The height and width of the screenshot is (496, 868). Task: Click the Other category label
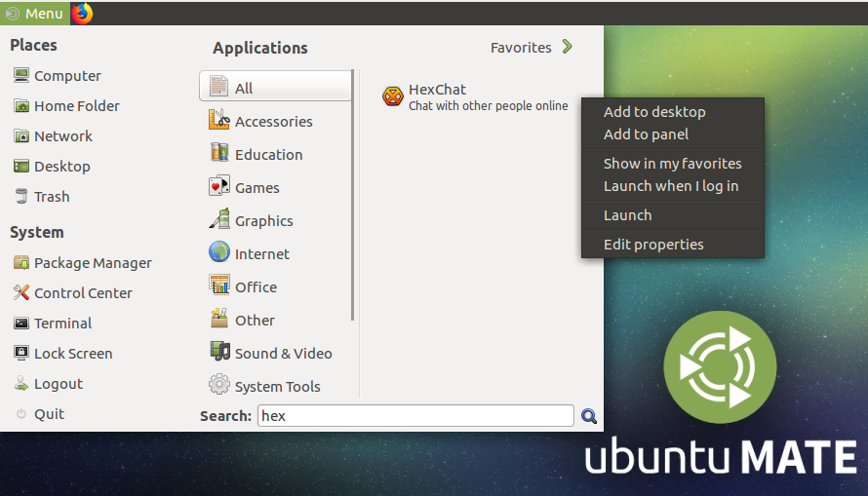[255, 321]
